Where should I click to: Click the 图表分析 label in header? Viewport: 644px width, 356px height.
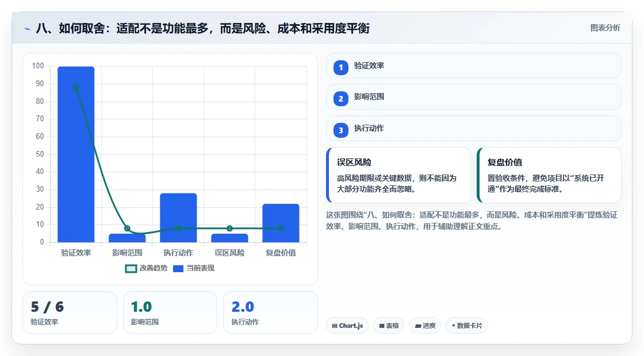tap(605, 28)
